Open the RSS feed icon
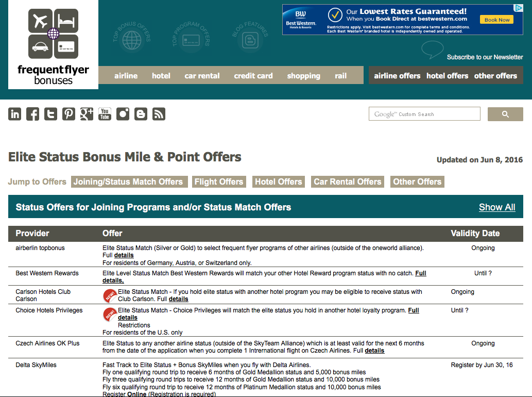The image size is (532, 397). coord(159,114)
